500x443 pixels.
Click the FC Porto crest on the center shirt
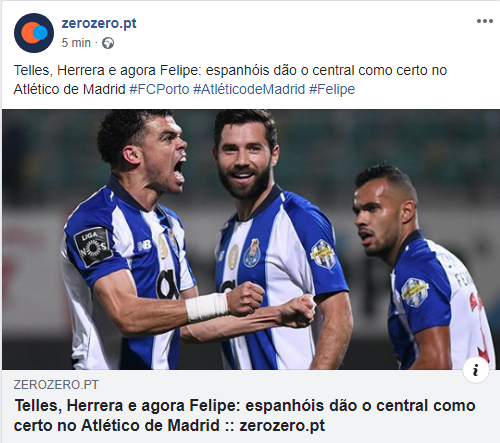click(252, 253)
